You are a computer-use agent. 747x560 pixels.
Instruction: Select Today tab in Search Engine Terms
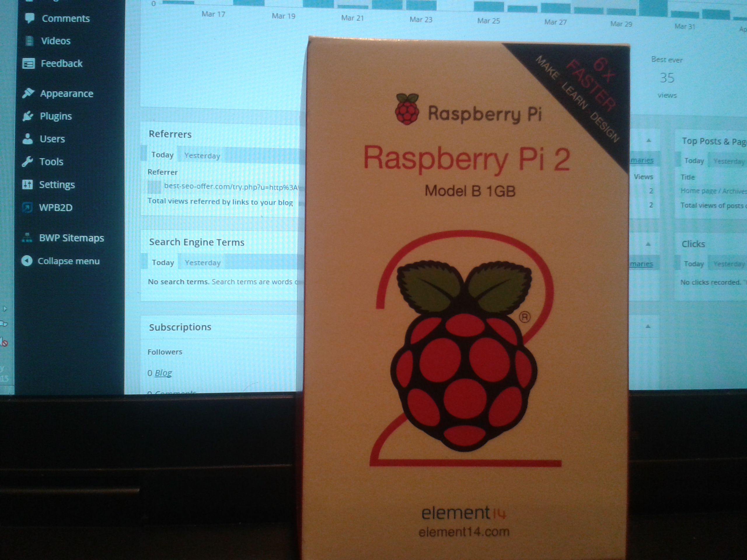163,262
